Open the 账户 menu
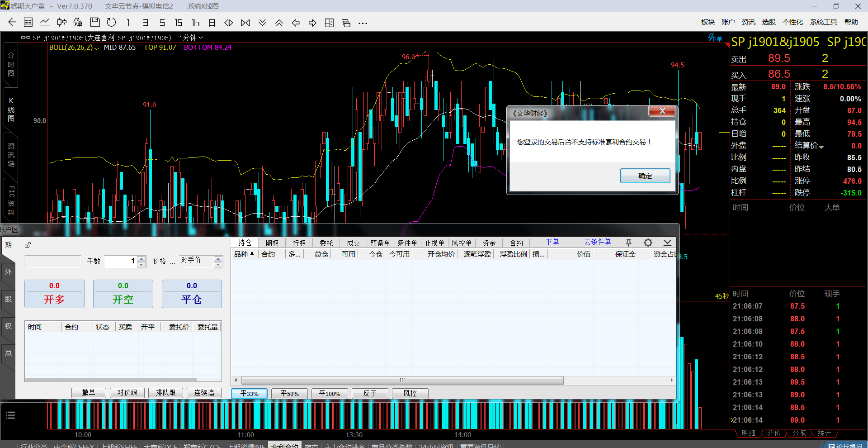This screenshot has height=448, width=868. [728, 22]
